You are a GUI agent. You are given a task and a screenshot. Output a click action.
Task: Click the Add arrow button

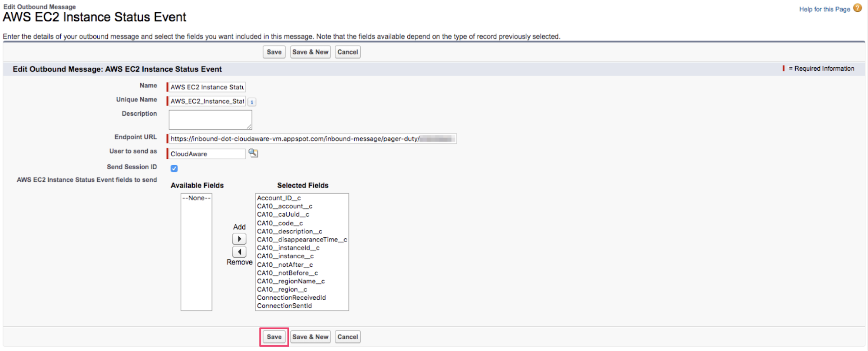pos(239,239)
